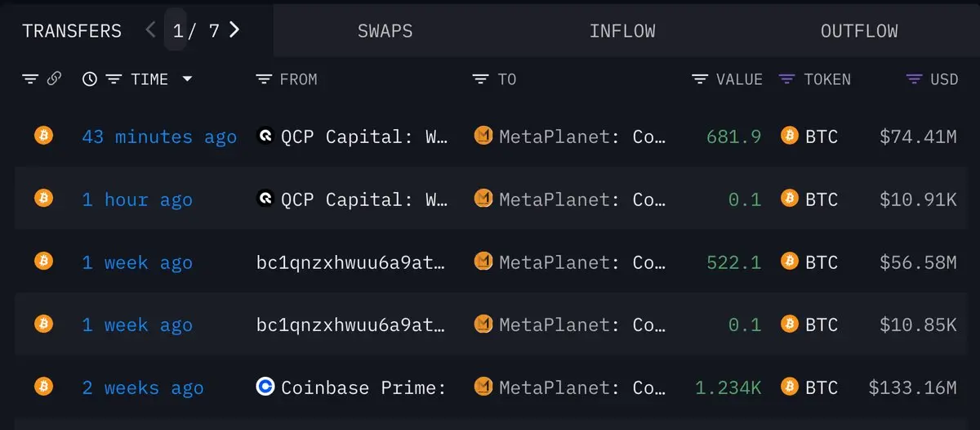This screenshot has height=430, width=980.
Task: Toggle the USD column filter
Action: (915, 79)
